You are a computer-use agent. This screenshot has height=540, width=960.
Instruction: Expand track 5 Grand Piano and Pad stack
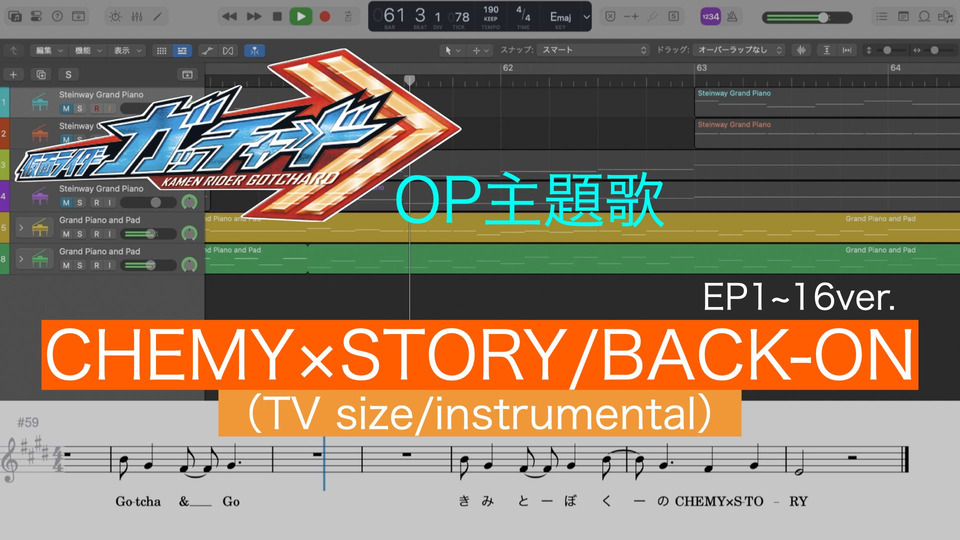(x=21, y=228)
